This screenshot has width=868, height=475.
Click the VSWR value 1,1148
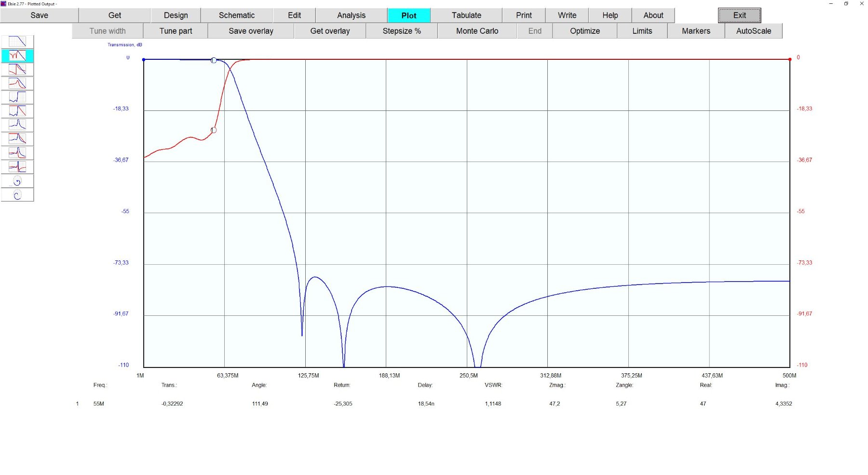(493, 404)
